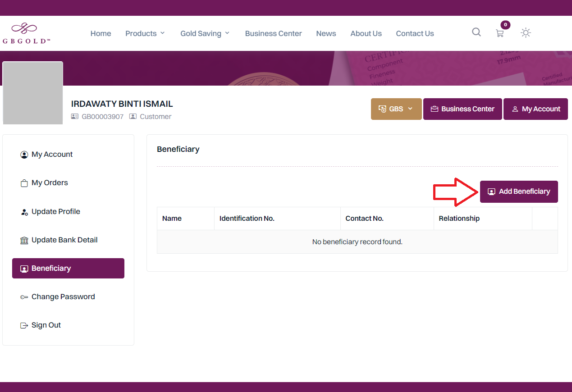Click the My Account header button
Viewport: 572px width, 392px height.
click(x=535, y=109)
